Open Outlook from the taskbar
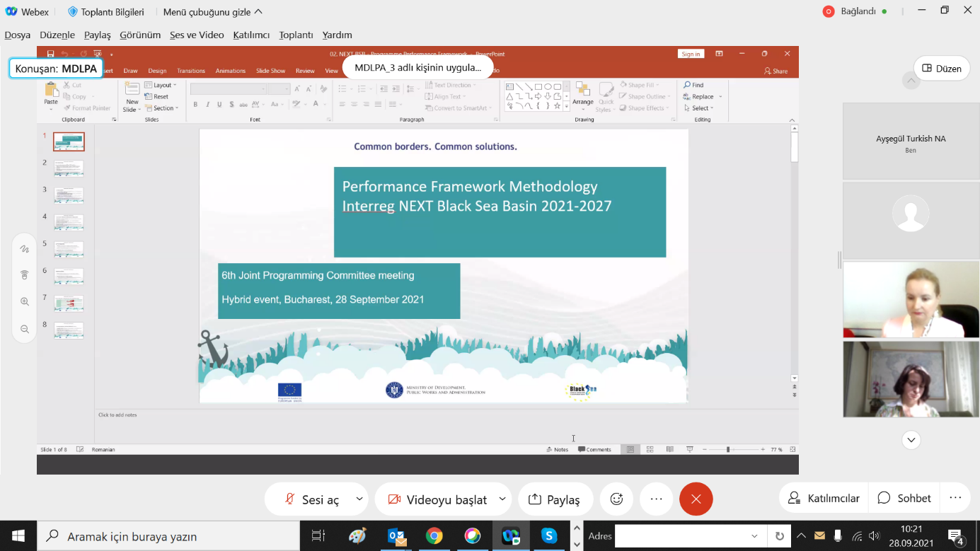This screenshot has height=551, width=980. 396,536
